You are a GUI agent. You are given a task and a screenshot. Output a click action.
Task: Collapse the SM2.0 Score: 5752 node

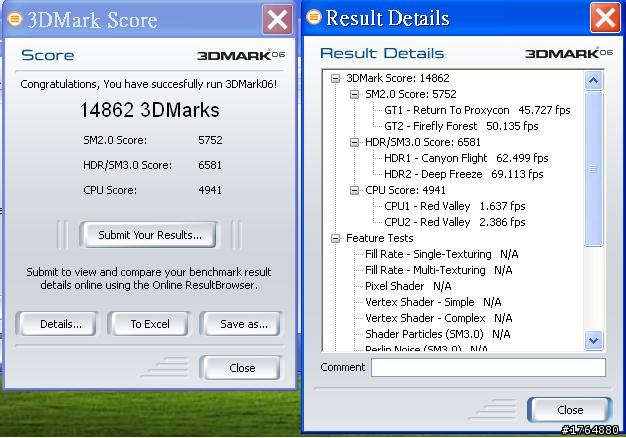[354, 94]
